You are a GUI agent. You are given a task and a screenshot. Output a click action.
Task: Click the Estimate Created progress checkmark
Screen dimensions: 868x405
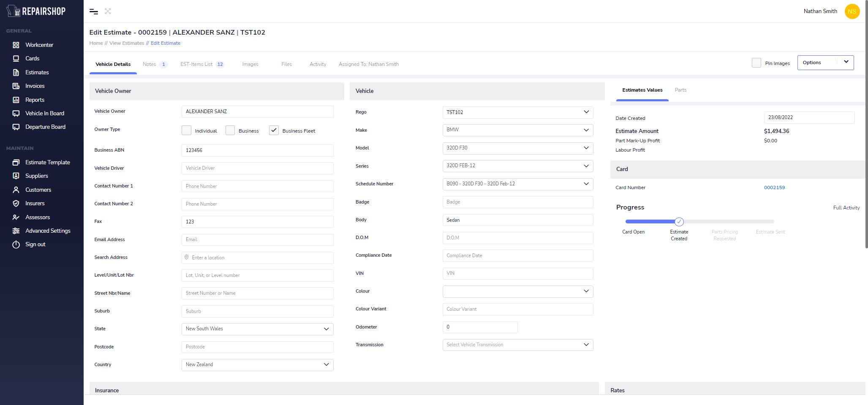[679, 221]
